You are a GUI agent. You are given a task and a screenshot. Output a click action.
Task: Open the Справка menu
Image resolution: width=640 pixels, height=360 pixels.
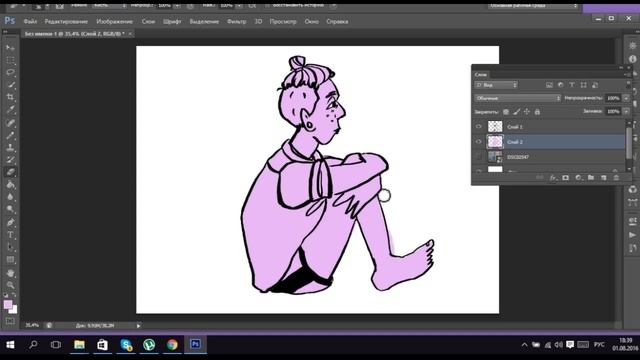(337, 21)
